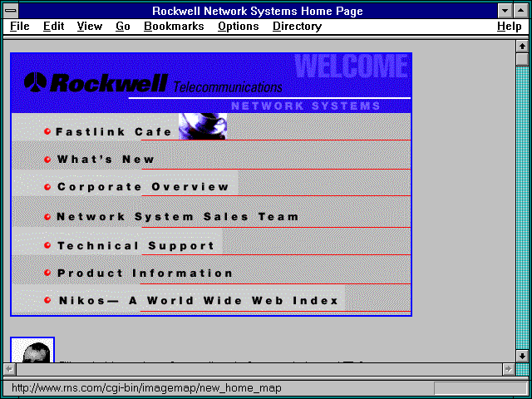Click the red bullet beside Technical Support

[47, 245]
